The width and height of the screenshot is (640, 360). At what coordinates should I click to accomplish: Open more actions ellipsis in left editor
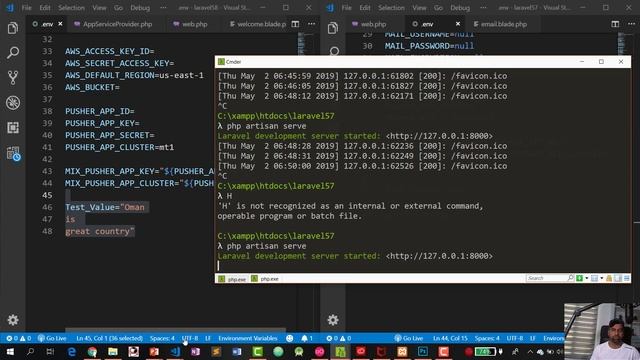[x=311, y=24]
